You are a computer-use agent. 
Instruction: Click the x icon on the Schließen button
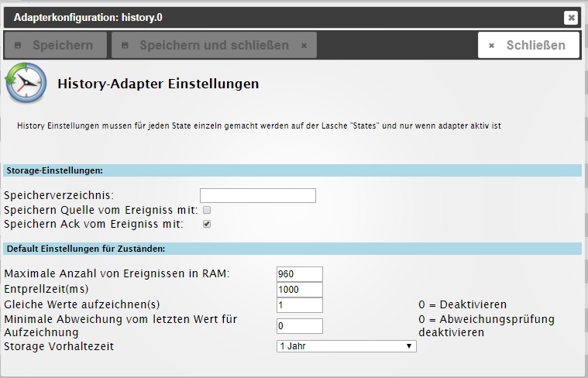pos(491,46)
